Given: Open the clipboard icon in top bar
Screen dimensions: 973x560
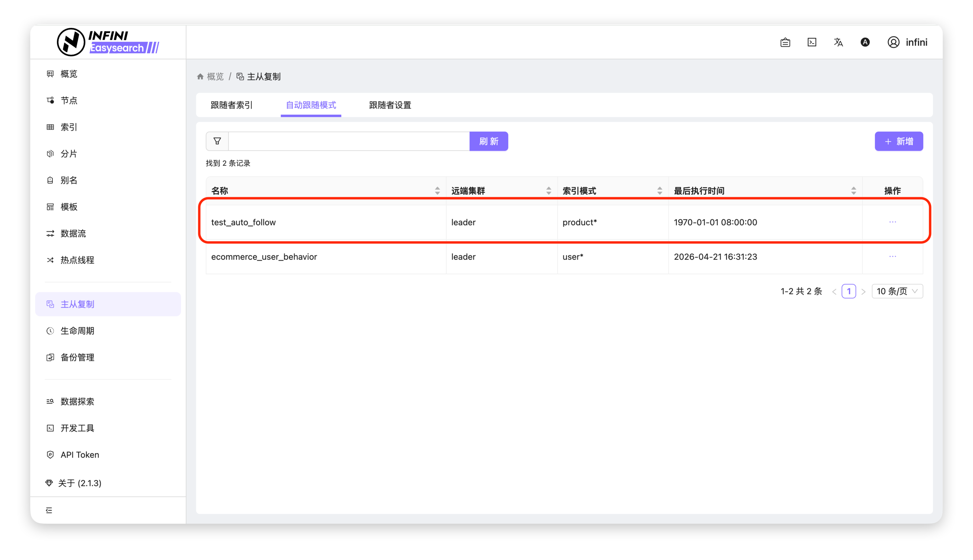Looking at the screenshot, I should [785, 42].
